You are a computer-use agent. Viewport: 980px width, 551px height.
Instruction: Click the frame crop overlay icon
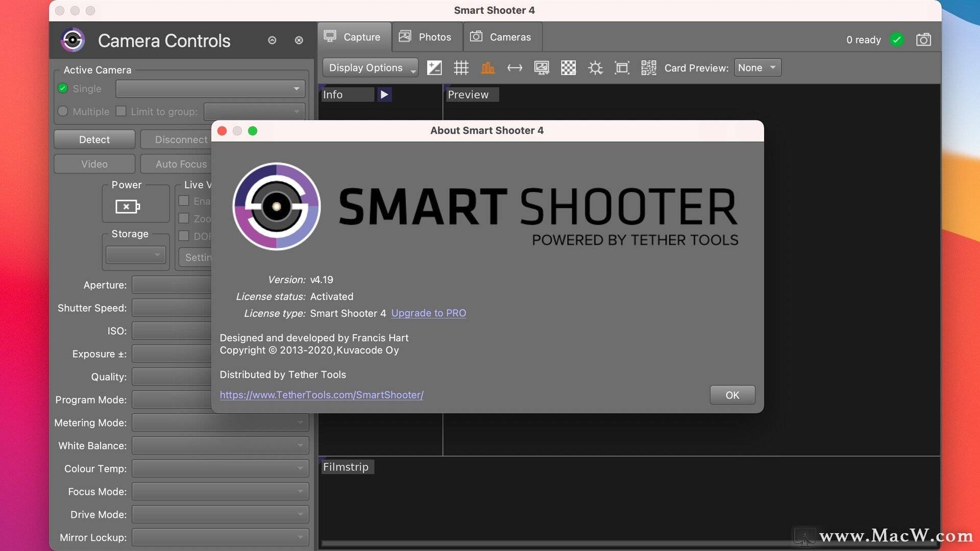click(622, 68)
